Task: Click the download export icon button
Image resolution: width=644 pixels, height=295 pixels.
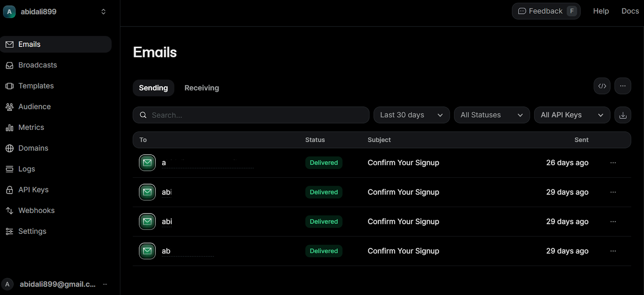Action: [x=623, y=115]
